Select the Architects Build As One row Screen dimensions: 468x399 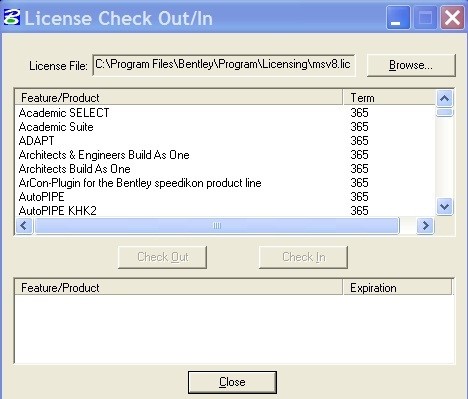click(x=225, y=169)
